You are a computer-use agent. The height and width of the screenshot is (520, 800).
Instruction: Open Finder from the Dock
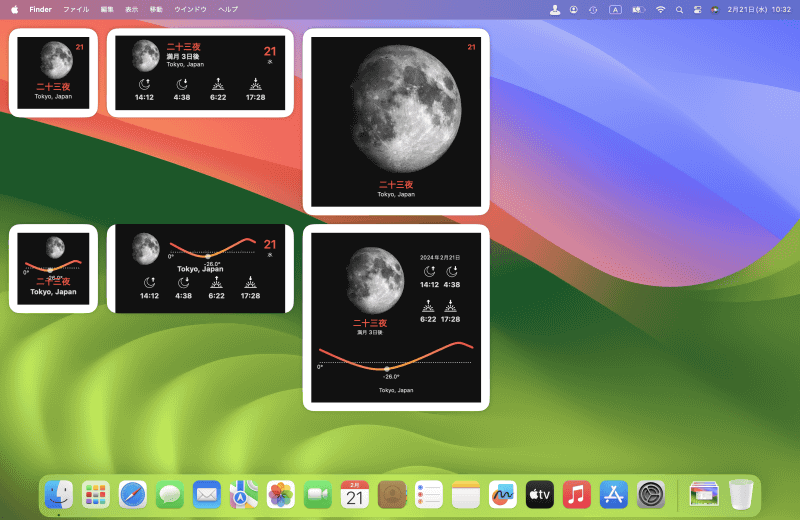(59, 494)
